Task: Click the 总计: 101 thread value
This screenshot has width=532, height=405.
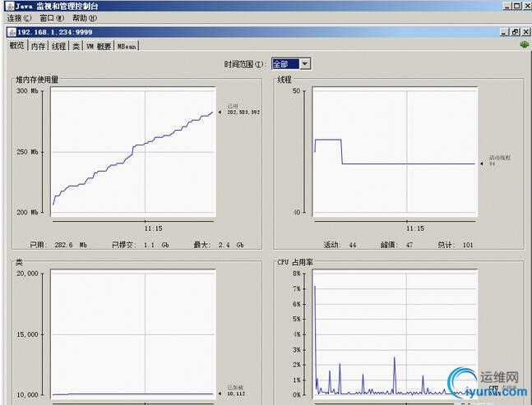Action: click(456, 245)
